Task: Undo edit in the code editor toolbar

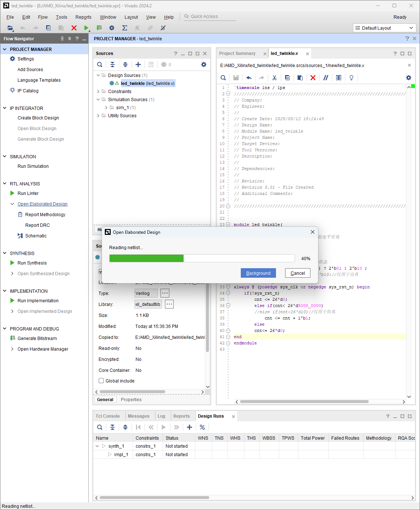Action: pyautogui.click(x=249, y=78)
